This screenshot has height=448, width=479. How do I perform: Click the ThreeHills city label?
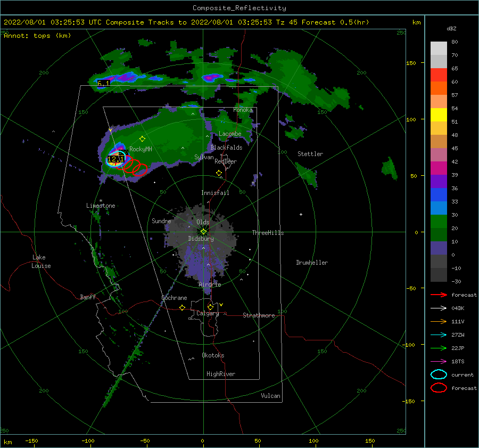[x=268, y=233]
